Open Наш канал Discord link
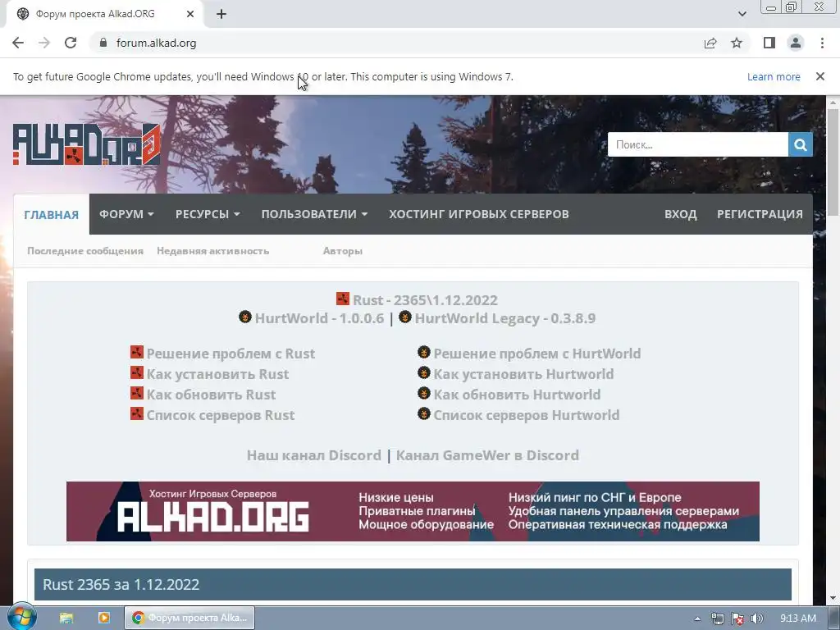The image size is (840, 630). click(314, 455)
